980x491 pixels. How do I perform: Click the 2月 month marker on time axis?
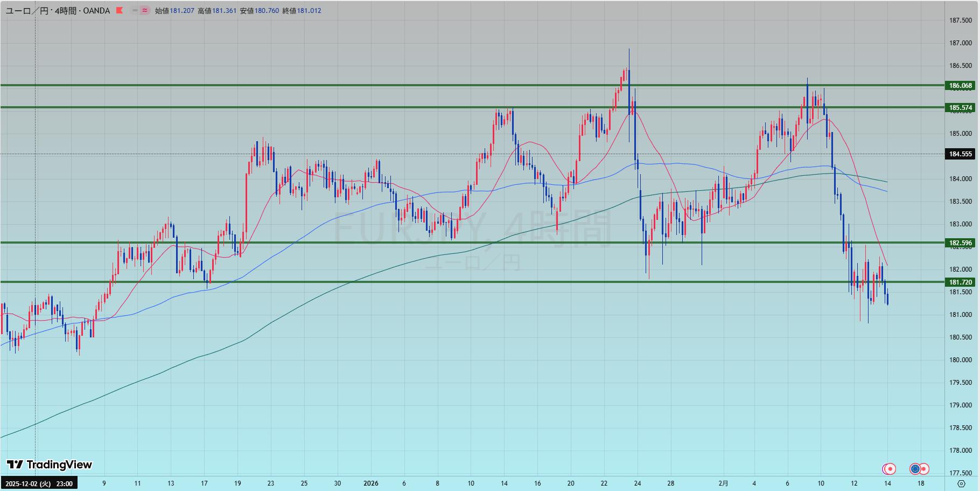click(723, 483)
